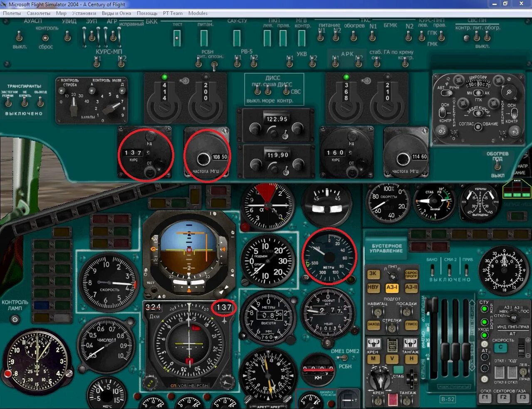Open the Помощь menu

pos(147,13)
